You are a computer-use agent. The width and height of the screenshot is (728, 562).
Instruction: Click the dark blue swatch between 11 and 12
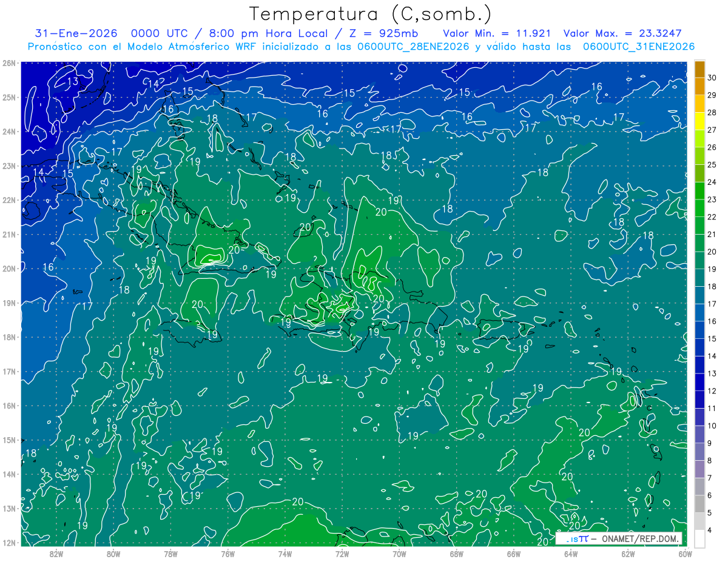pyautogui.click(x=699, y=400)
